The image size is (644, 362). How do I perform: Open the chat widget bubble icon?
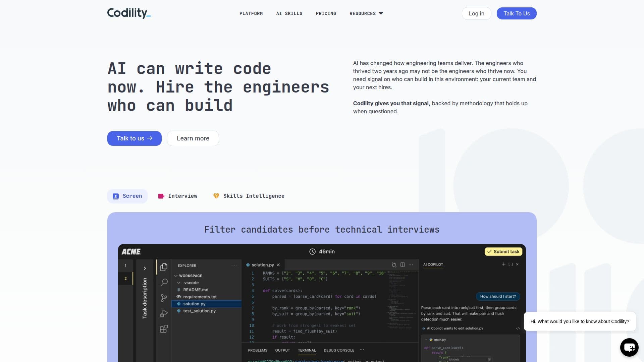(x=629, y=347)
